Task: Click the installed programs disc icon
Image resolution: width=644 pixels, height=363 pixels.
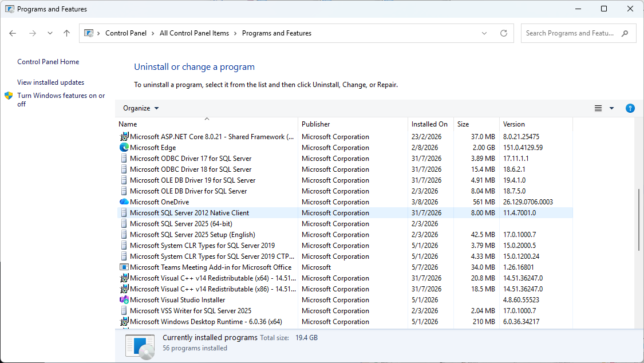Action: coord(140,346)
